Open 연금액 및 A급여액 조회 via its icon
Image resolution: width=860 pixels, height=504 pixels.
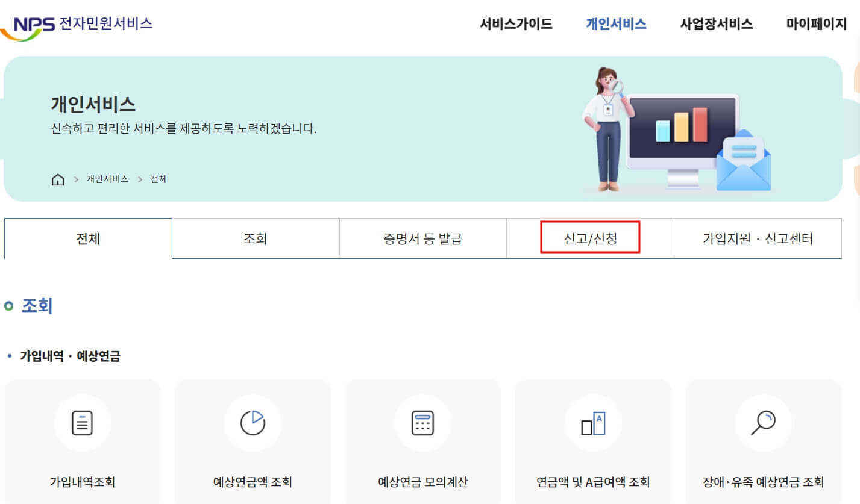coord(593,423)
